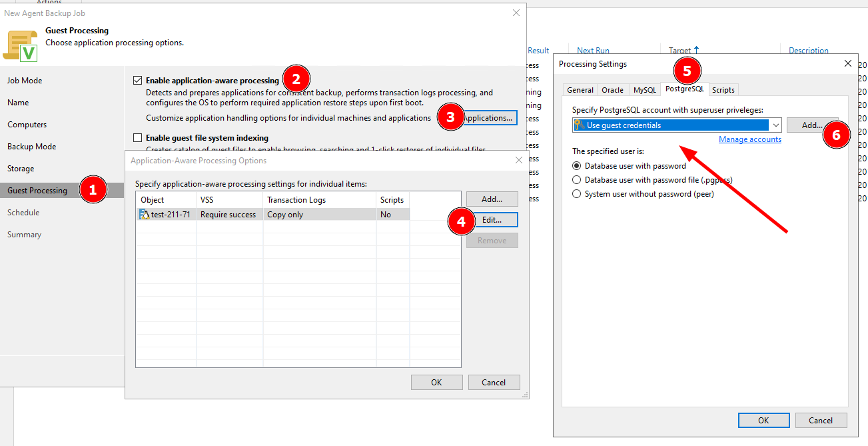
Task: Toggle Enable application-aware processing checkbox
Action: tap(138, 81)
